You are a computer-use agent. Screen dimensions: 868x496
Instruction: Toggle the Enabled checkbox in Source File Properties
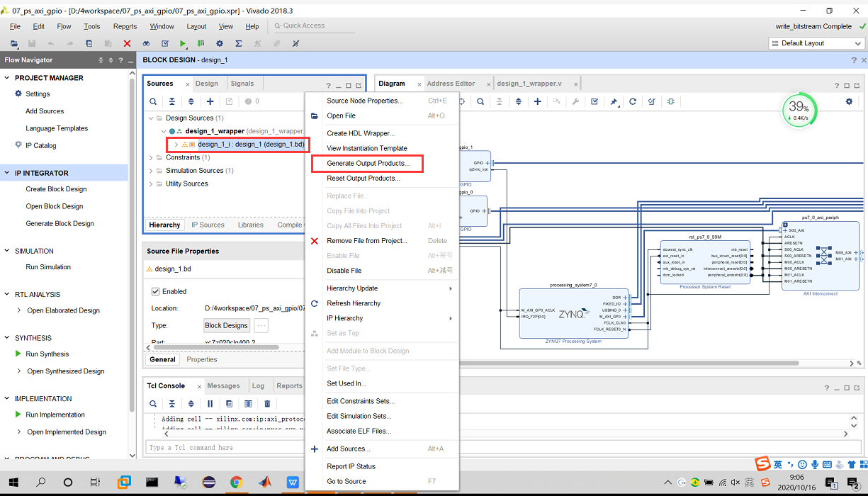click(156, 291)
